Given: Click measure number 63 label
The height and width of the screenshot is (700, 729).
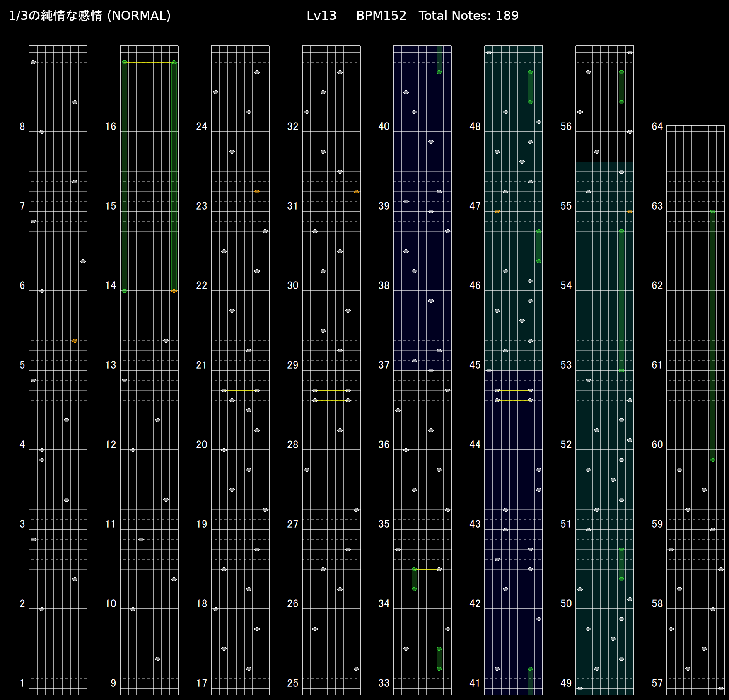Looking at the screenshot, I should click(x=657, y=206).
